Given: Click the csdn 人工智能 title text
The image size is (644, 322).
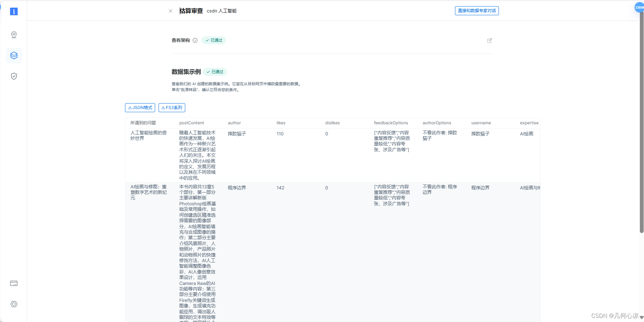Looking at the screenshot, I should point(222,11).
